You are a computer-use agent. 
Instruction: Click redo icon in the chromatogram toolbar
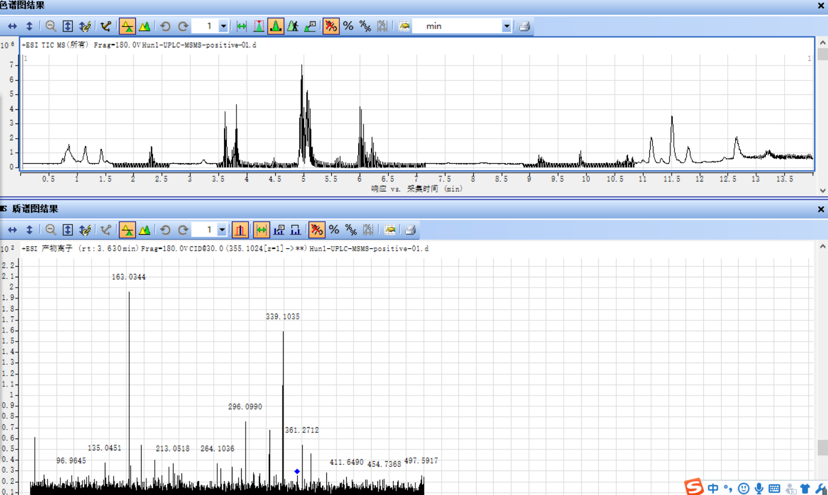pos(183,26)
